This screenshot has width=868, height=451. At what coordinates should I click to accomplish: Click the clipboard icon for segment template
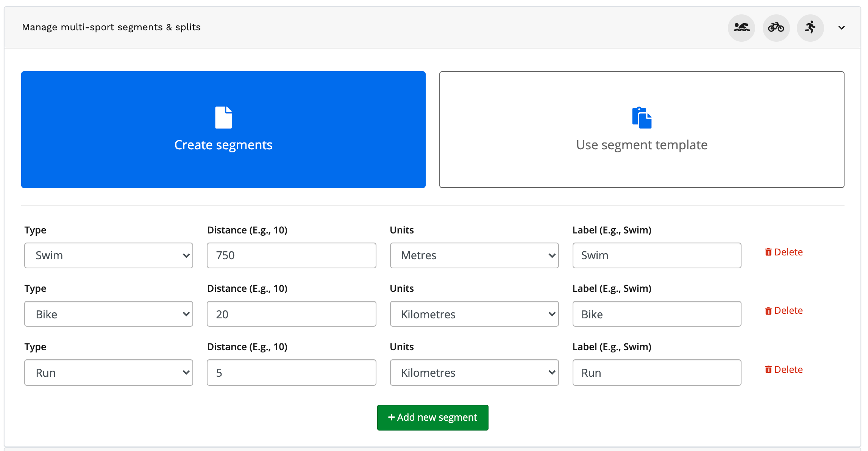[642, 118]
